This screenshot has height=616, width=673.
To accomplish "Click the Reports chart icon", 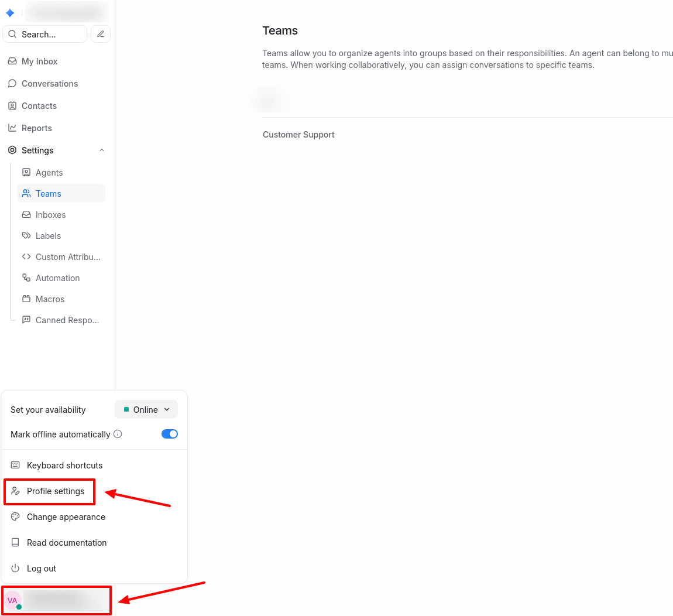I will 12,128.
